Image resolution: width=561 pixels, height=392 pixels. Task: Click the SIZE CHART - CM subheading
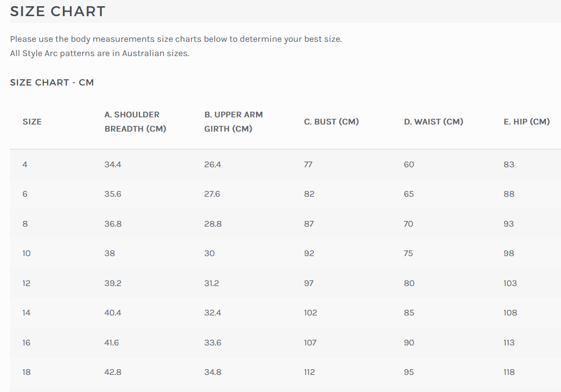click(x=52, y=83)
